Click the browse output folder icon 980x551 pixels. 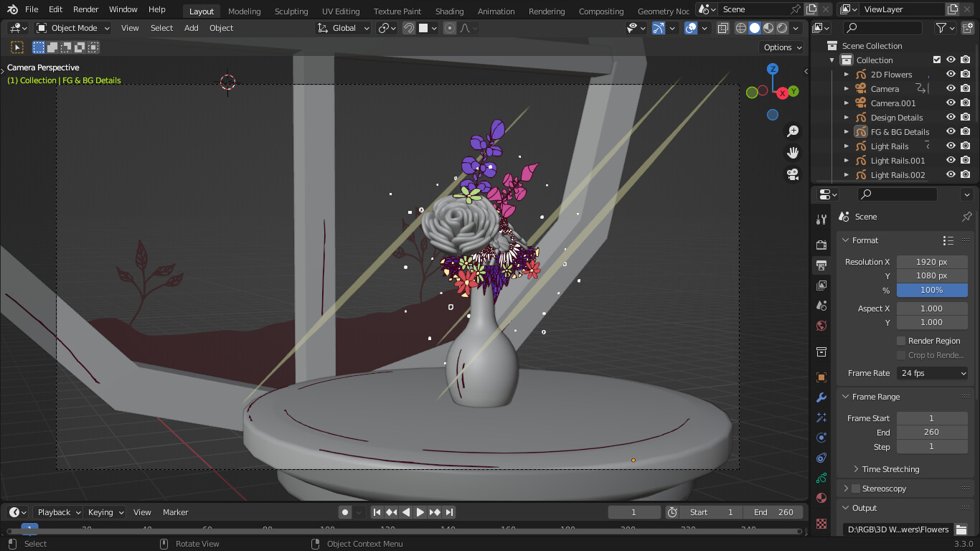point(961,529)
